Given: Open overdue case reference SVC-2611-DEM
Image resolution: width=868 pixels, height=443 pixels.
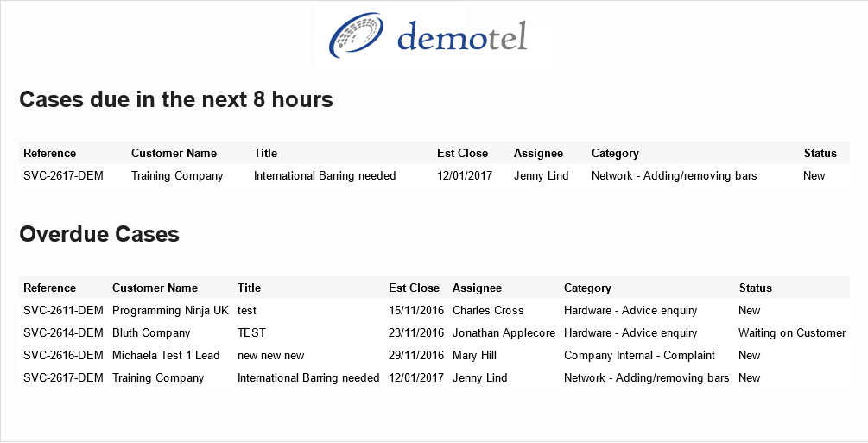Looking at the screenshot, I should [63, 310].
